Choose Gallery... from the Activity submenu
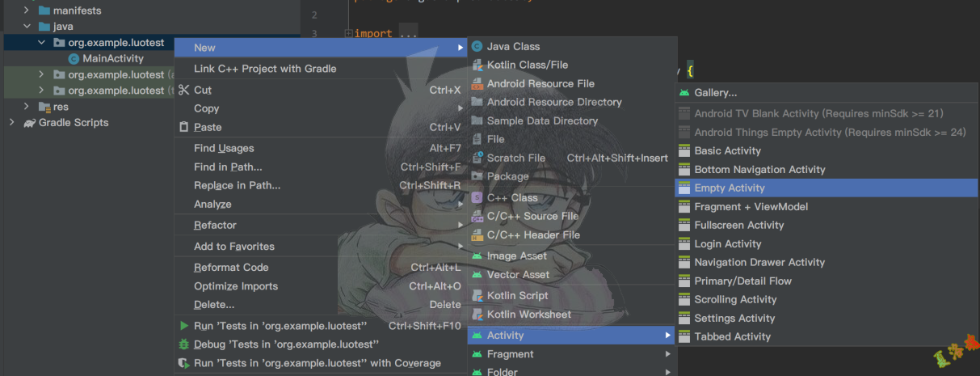Viewport: 980px width, 376px height. 715,94
